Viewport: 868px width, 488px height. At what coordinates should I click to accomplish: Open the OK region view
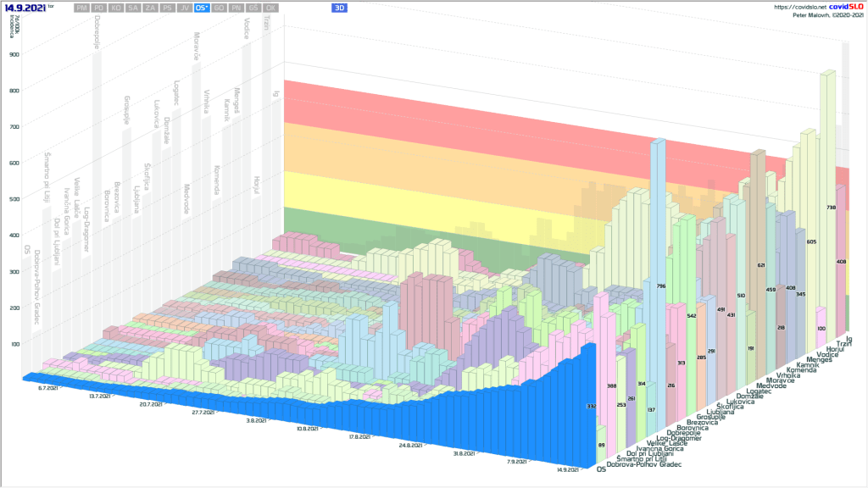(270, 7)
